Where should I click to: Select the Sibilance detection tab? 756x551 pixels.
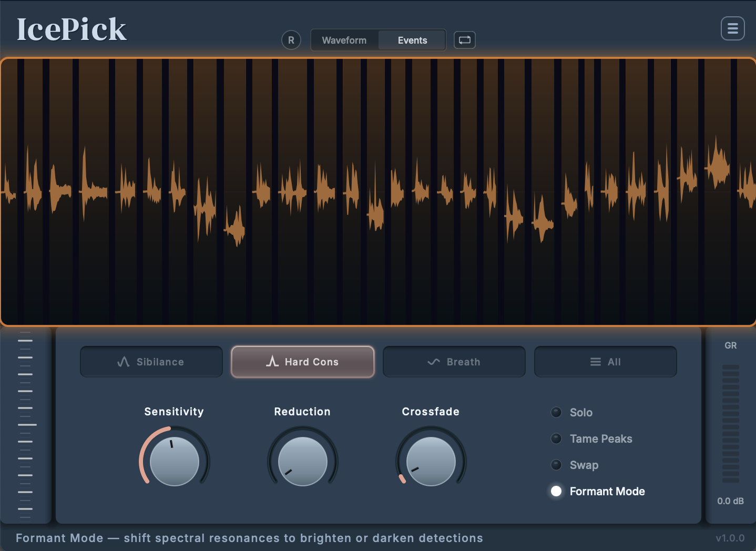(151, 362)
